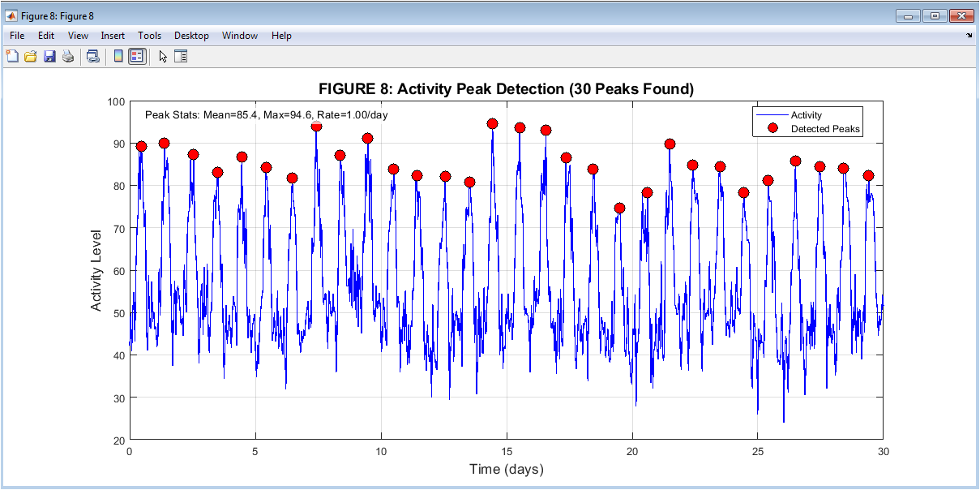Click the figure title about Activity Peak Detection
Image resolution: width=980 pixels, height=490 pixels.
506,89
